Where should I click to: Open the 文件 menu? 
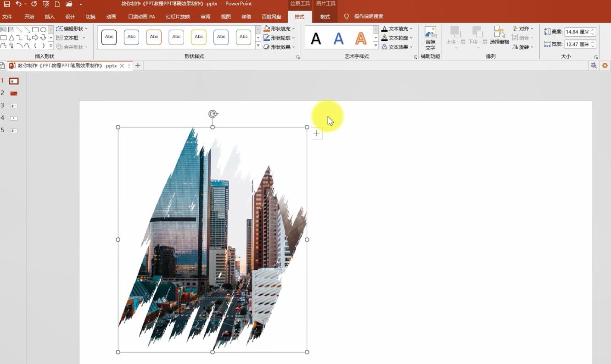(7, 17)
